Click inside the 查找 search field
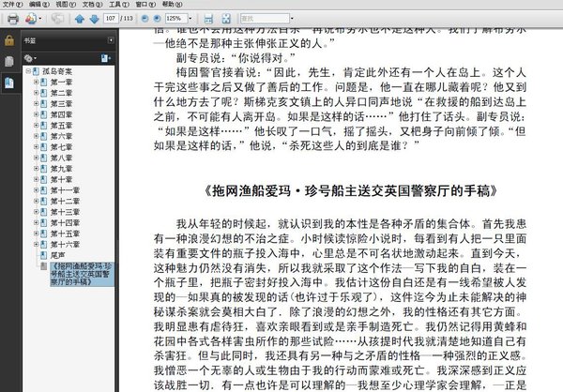 coord(265,19)
